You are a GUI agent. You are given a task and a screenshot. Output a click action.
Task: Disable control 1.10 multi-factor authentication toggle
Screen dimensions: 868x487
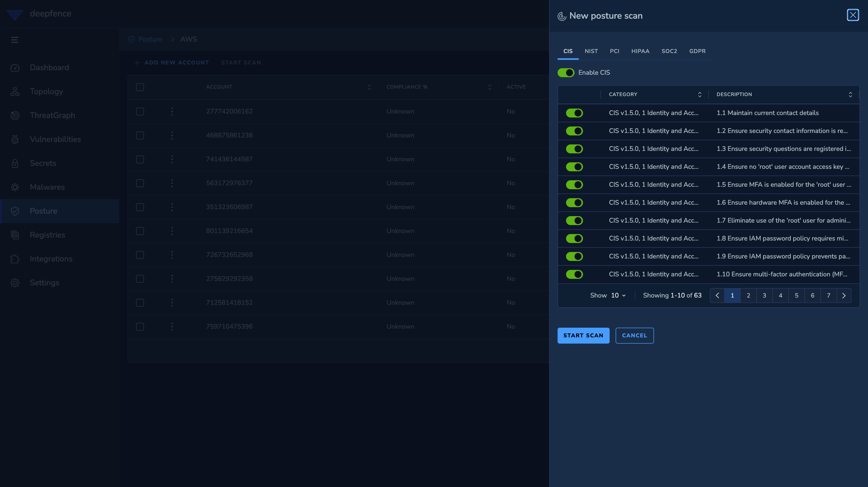pos(574,274)
